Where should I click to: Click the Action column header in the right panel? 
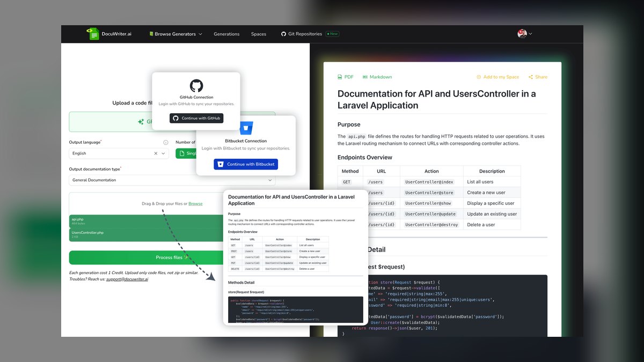tap(431, 171)
